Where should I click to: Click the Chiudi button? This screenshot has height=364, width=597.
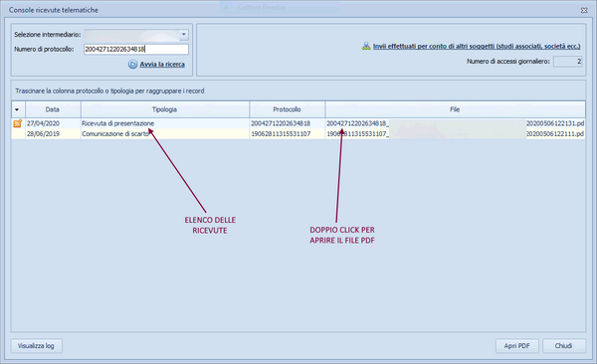click(564, 346)
